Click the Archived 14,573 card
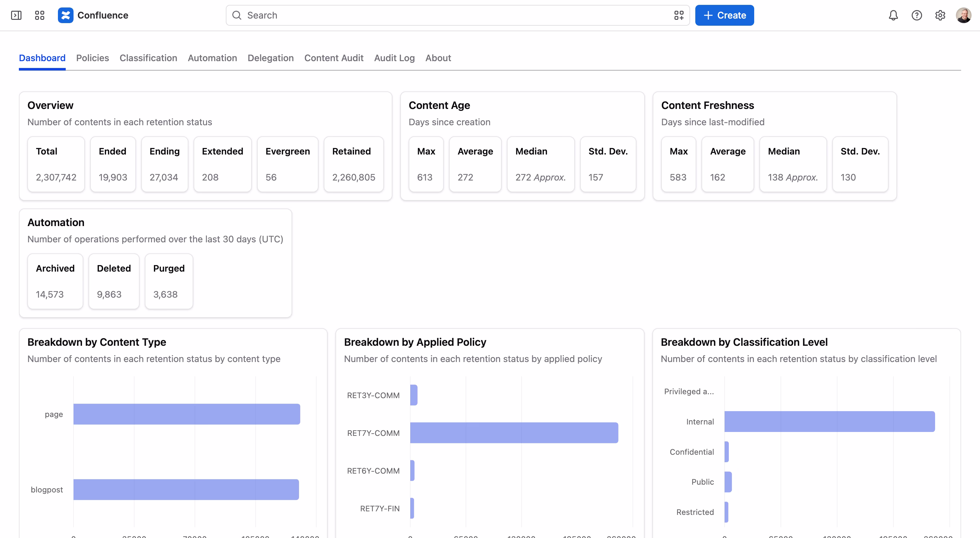 [55, 281]
